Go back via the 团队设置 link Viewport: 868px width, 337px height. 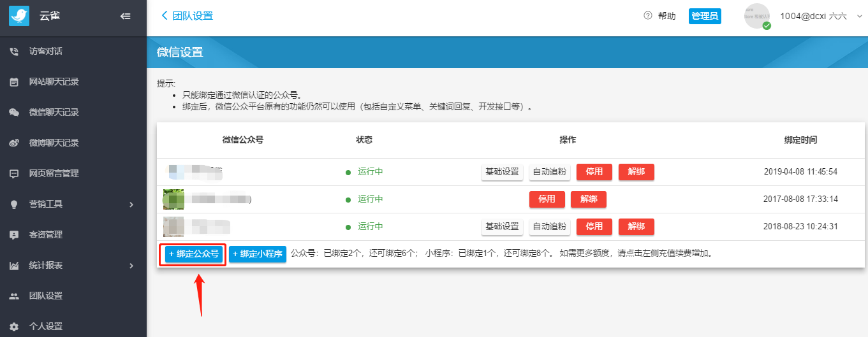[x=188, y=16]
